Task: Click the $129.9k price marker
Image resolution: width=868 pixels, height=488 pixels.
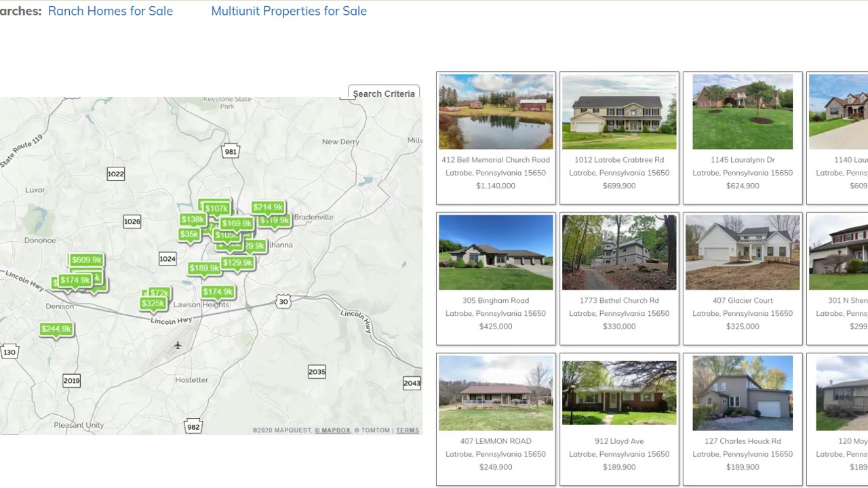Action: tap(237, 263)
